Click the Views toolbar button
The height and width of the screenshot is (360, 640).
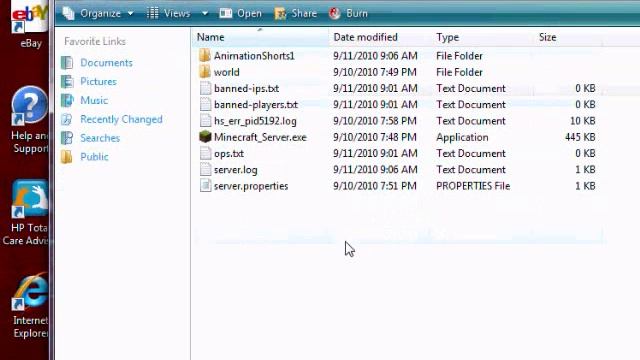(177, 13)
